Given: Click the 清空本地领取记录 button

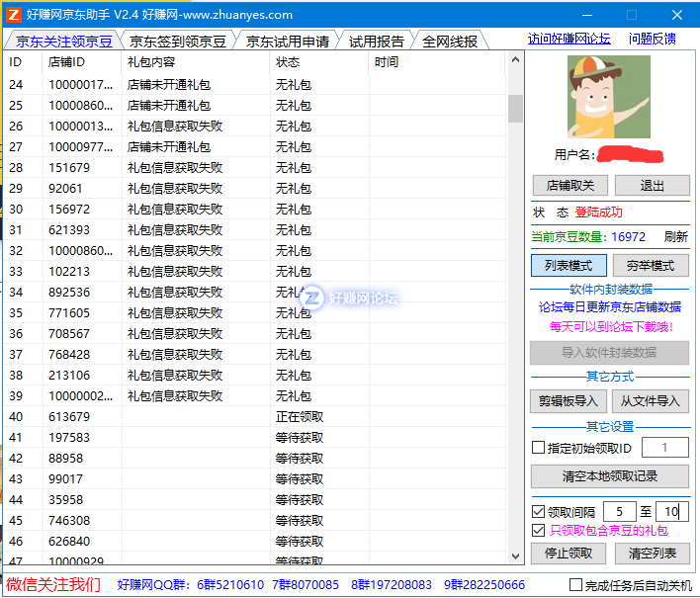Looking at the screenshot, I should coord(609,476).
